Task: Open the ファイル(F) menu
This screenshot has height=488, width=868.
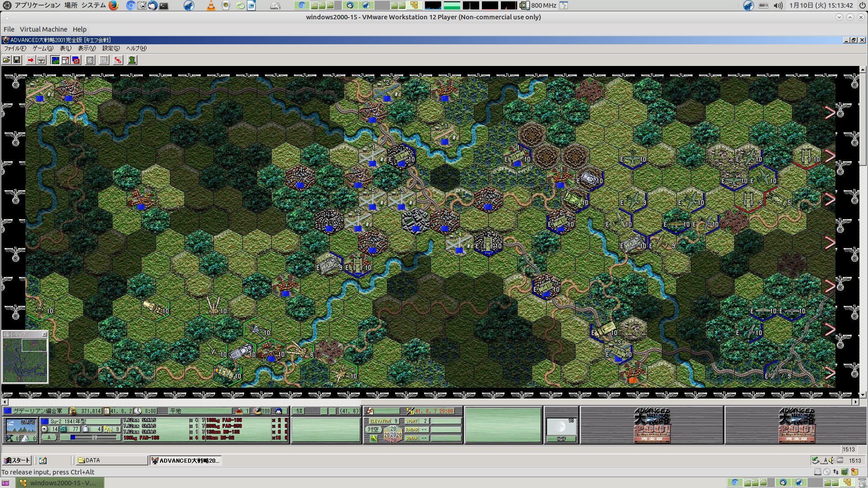Action: 15,48
